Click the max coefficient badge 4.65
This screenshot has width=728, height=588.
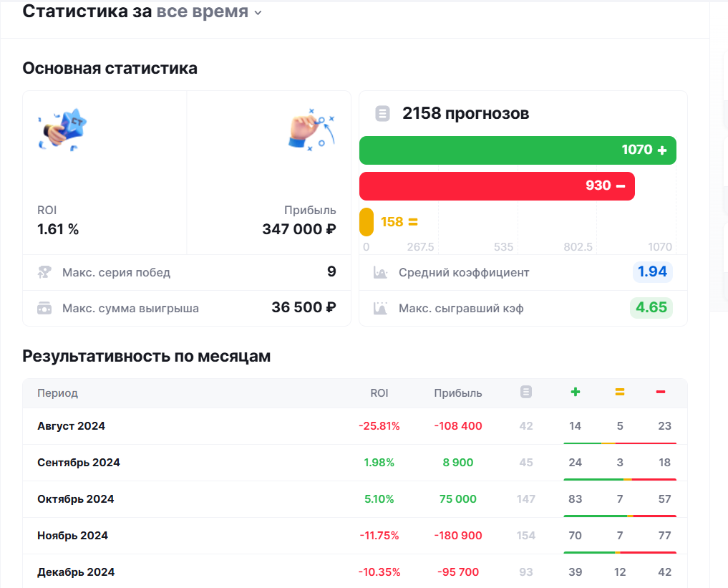pyautogui.click(x=651, y=307)
